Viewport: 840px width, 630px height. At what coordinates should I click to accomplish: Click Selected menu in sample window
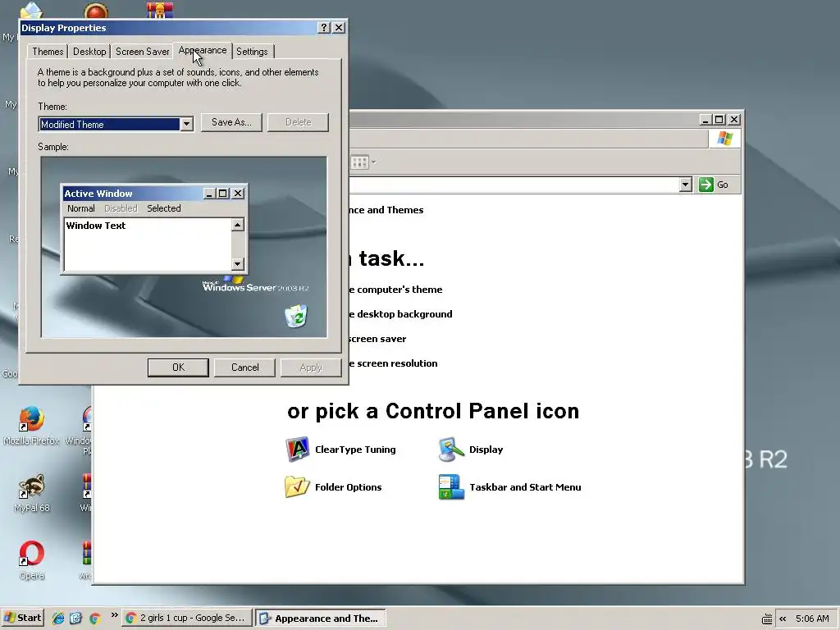point(164,208)
